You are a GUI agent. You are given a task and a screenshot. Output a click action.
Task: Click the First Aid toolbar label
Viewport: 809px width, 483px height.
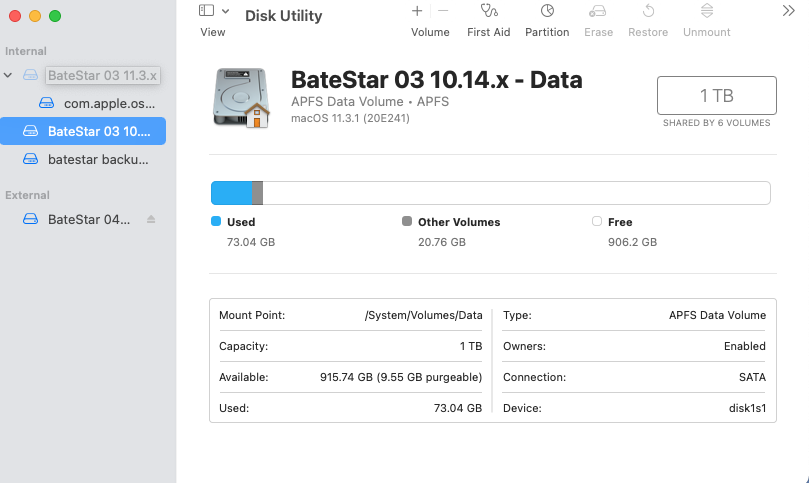[x=489, y=32]
